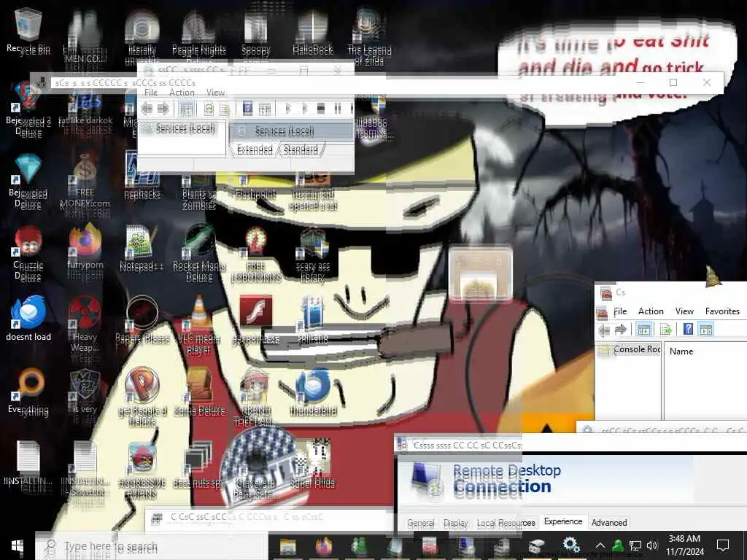This screenshot has height=560, width=747.
Task: Switch to Experience tab in Remote Desktop
Action: click(x=563, y=522)
